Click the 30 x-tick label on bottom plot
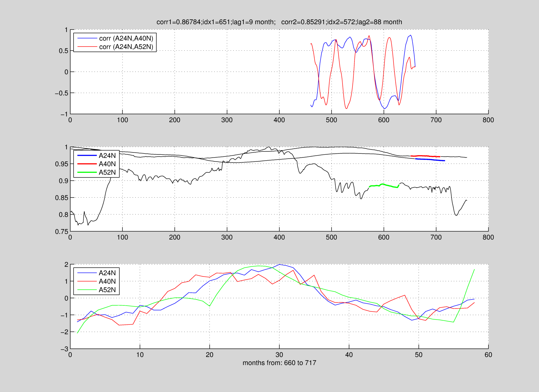Image resolution: width=539 pixels, height=392 pixels. point(279,355)
